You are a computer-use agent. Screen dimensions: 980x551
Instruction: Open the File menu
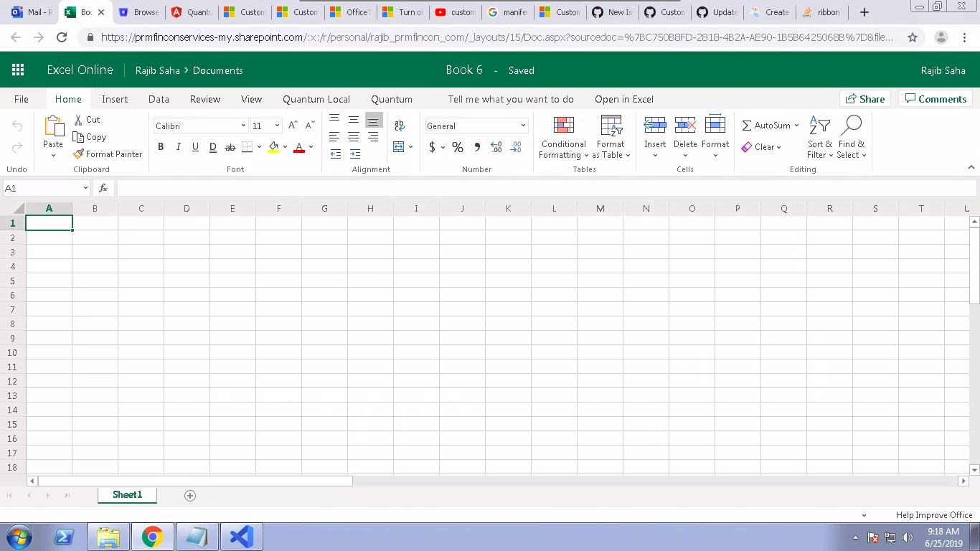tap(22, 99)
